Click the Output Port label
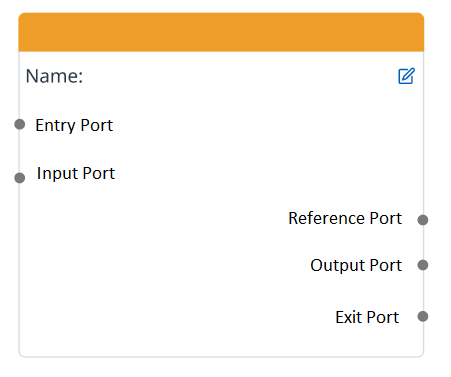This screenshot has width=451, height=377. click(x=356, y=266)
